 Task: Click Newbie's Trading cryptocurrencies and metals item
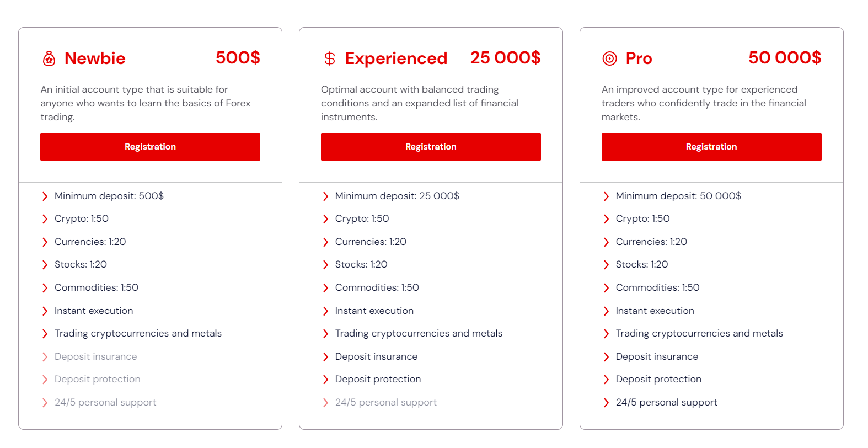tap(138, 333)
